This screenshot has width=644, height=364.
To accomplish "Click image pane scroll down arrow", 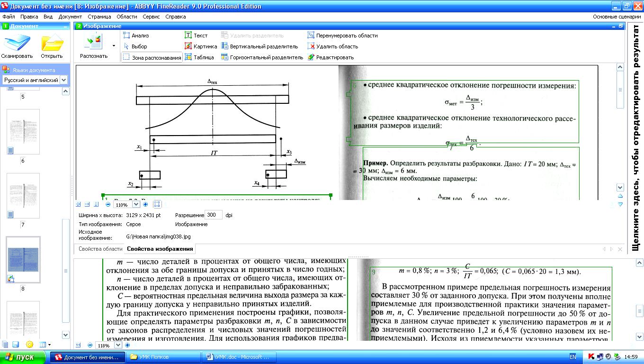I will 620,188.
